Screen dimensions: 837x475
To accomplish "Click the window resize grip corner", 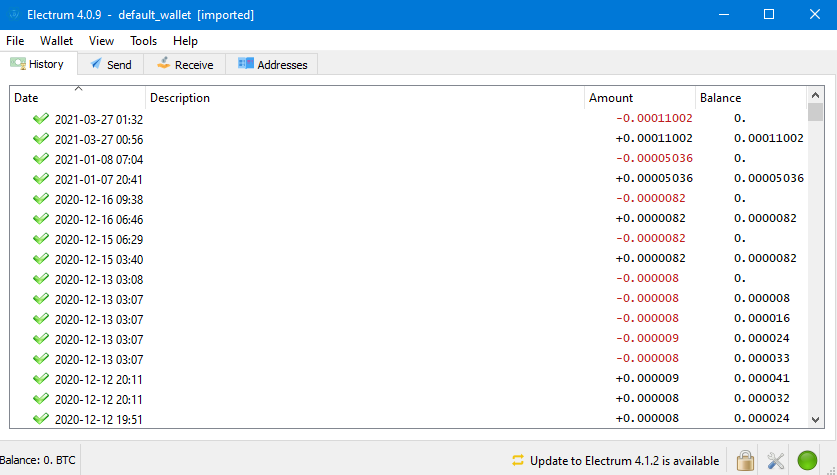I will tap(831, 470).
